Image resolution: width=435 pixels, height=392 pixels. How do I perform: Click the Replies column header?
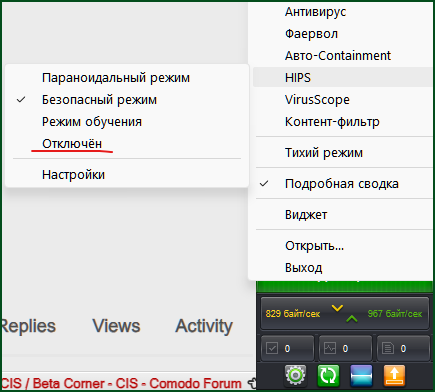pyautogui.click(x=29, y=326)
